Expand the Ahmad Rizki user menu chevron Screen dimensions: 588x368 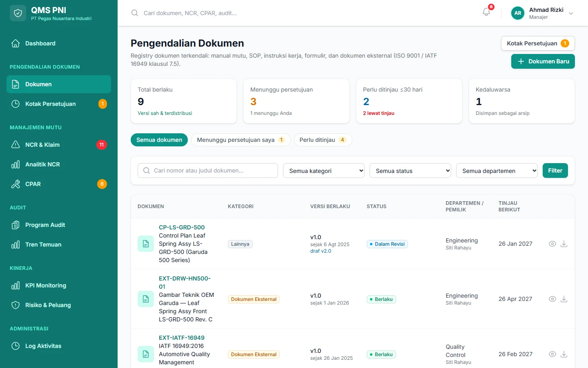click(x=571, y=13)
